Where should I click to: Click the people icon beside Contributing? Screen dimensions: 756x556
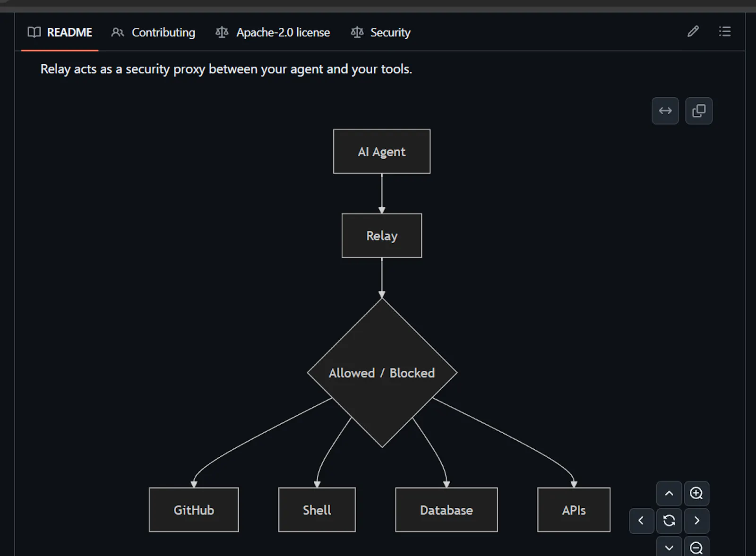(118, 32)
